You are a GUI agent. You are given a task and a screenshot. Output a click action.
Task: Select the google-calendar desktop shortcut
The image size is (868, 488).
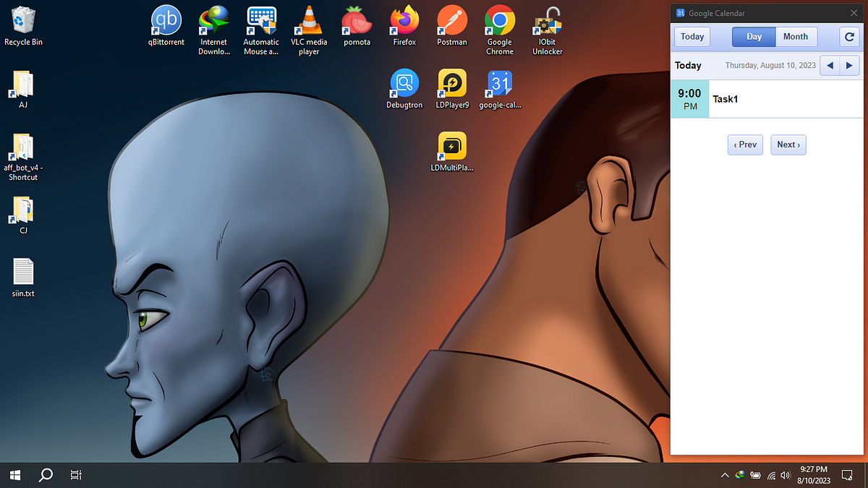500,90
